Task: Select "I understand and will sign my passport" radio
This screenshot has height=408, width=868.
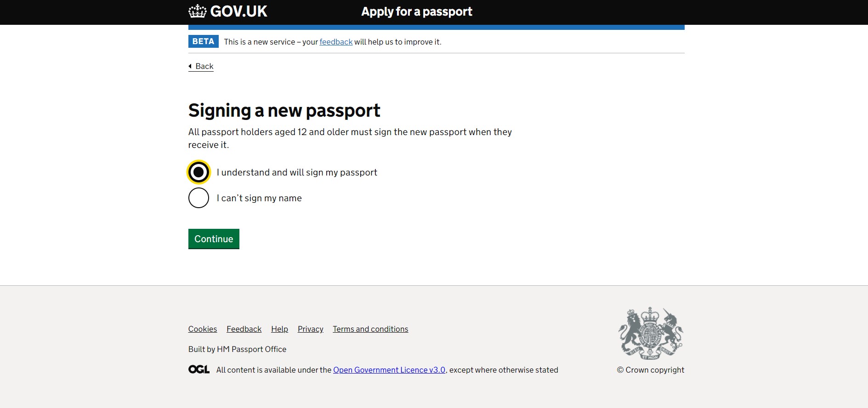Action: tap(199, 172)
